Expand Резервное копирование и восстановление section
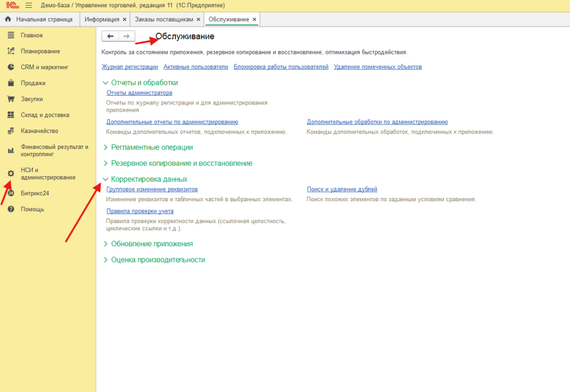Viewport: 570px width, 392px height. tap(106, 163)
